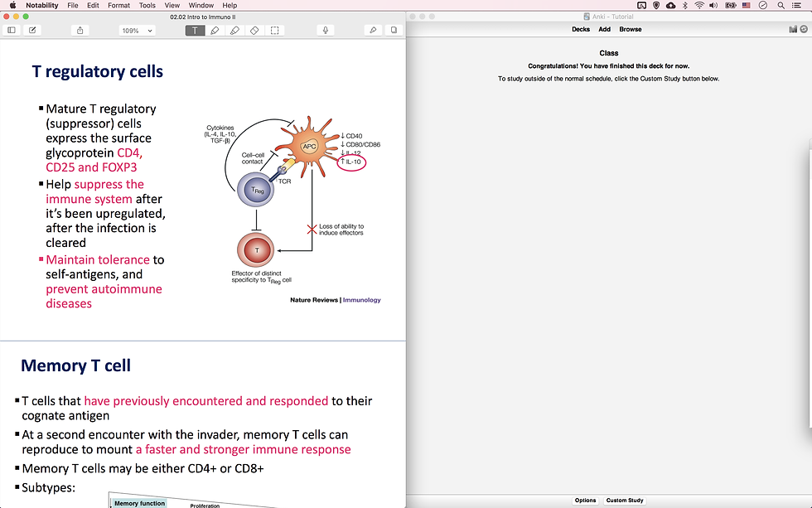Click the battery status icon

731,5
